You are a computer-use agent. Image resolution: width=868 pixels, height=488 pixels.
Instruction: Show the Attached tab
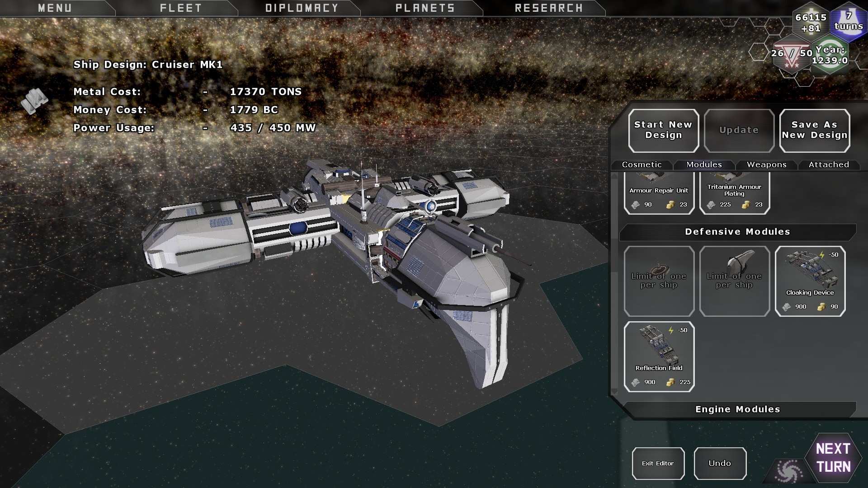pyautogui.click(x=829, y=165)
